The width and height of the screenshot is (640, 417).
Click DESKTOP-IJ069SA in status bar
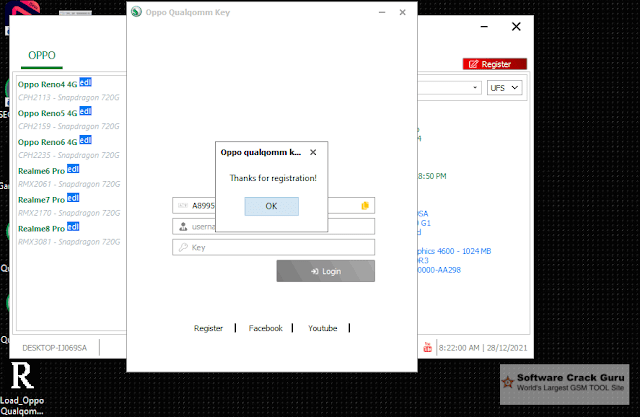55,348
